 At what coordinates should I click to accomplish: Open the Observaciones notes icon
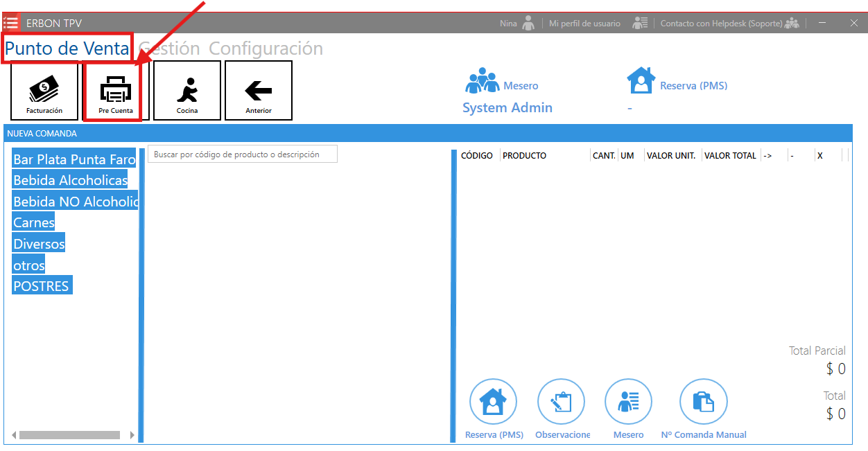pos(561,402)
